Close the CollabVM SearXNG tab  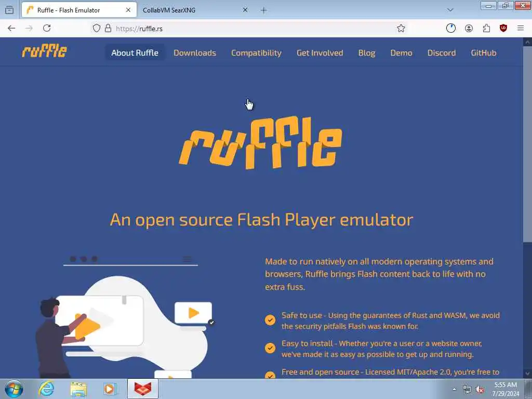tap(245, 10)
